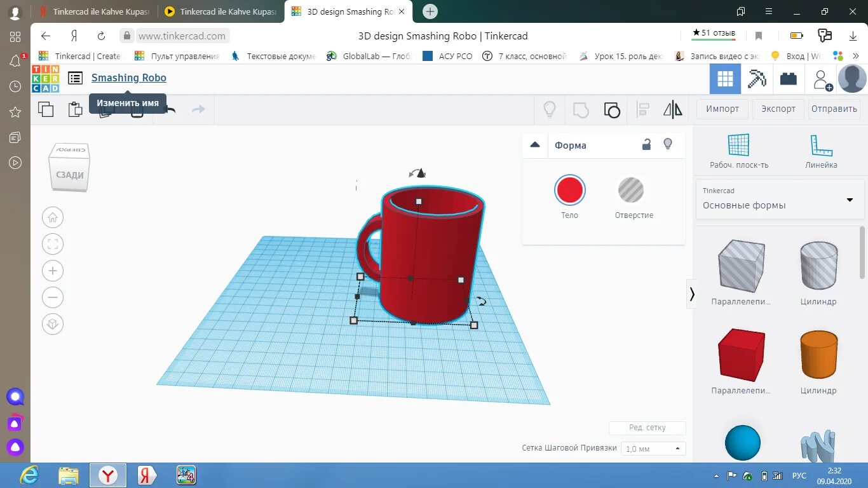Screen dimensions: 868x488
Task: Zoom in with the plus button
Action: click(x=53, y=271)
